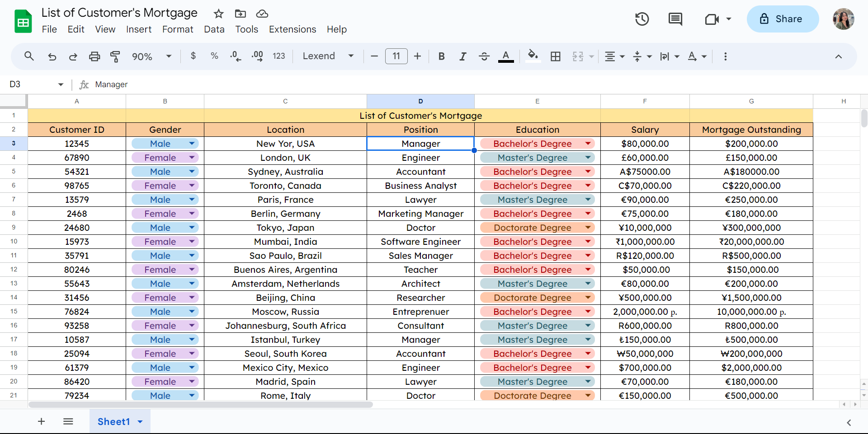This screenshot has width=868, height=434.
Task: Increase decimal places icon
Action: pos(257,56)
